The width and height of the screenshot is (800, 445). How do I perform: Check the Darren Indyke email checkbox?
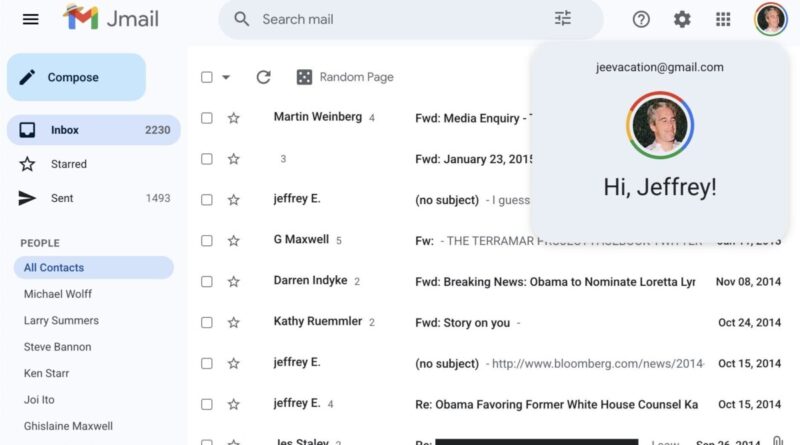click(207, 282)
